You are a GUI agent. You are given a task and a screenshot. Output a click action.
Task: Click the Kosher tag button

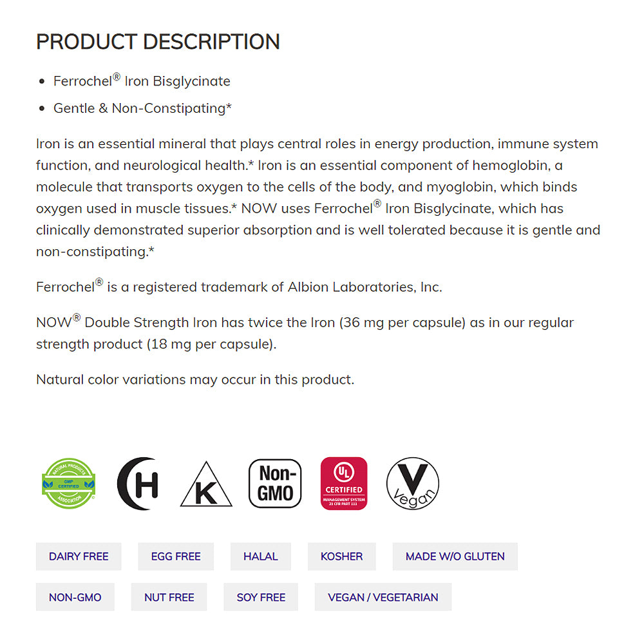[341, 556]
